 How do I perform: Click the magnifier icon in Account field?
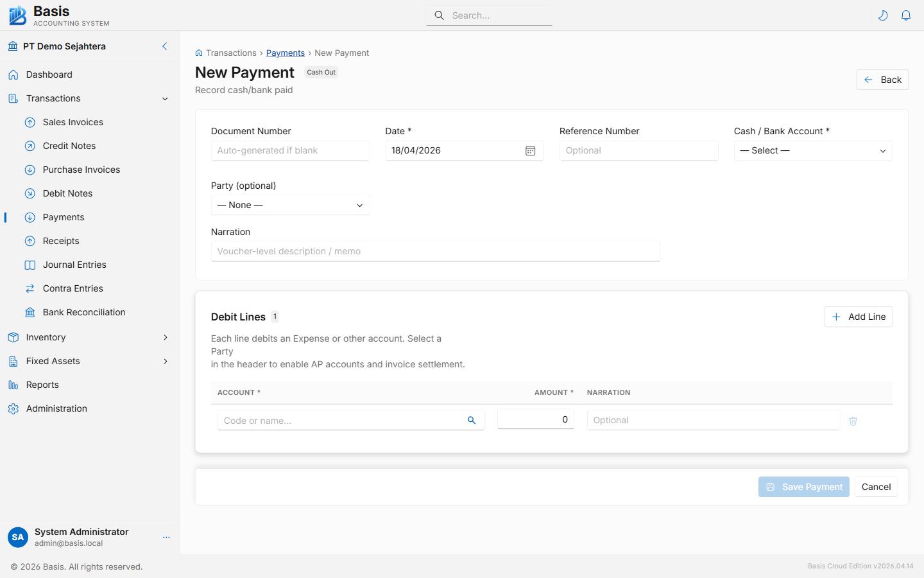472,420
